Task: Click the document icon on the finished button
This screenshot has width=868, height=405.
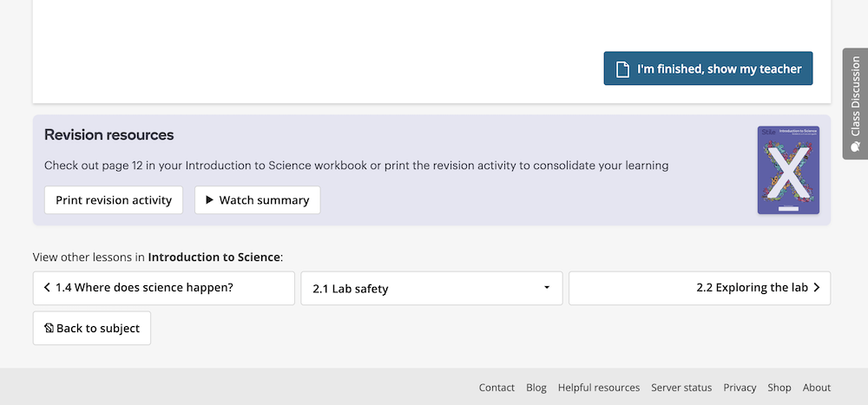Action: coord(622,69)
